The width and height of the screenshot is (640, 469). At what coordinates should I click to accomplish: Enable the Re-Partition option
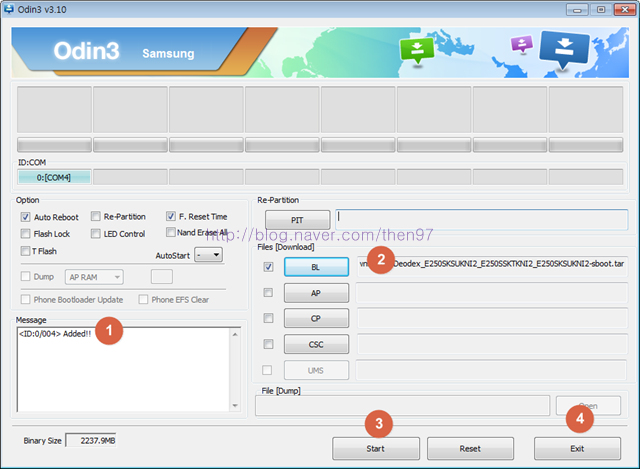point(96,216)
